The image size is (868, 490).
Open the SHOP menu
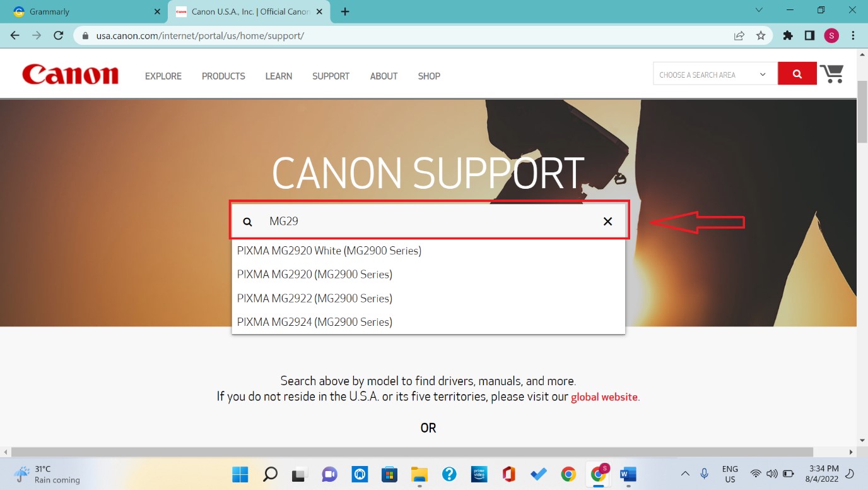pos(429,76)
